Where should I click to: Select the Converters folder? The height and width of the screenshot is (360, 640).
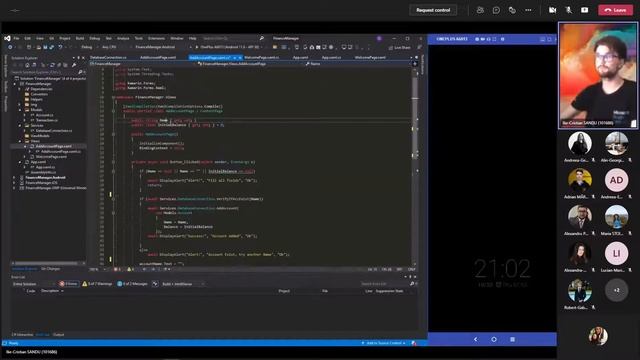pyautogui.click(x=39, y=94)
